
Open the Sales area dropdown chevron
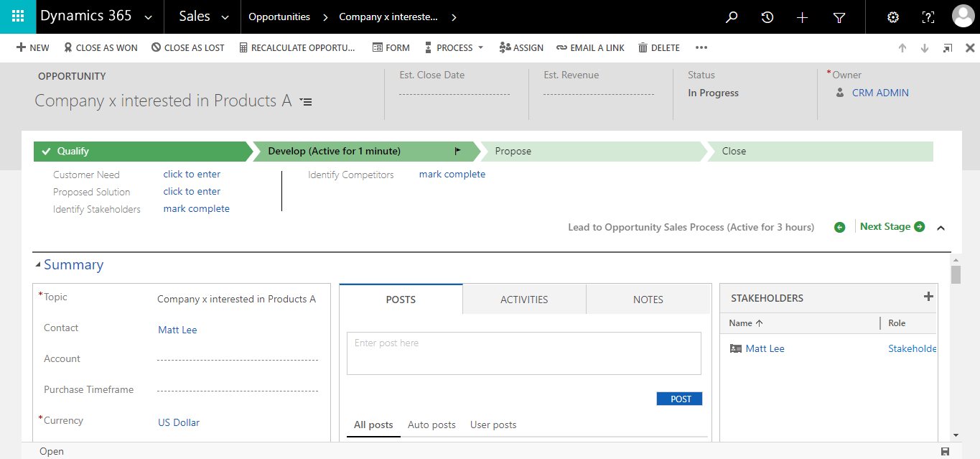click(225, 17)
